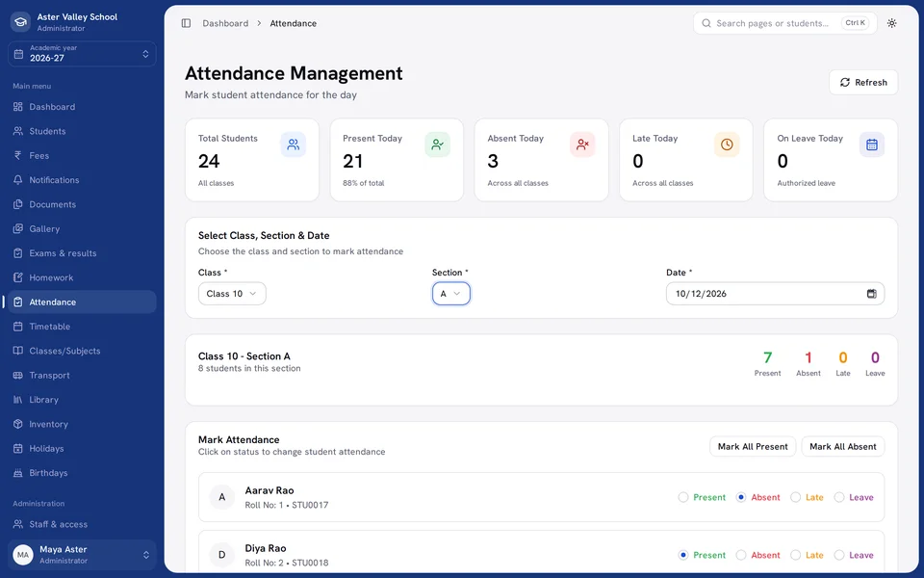Click the "88% of total" text
The width and height of the screenshot is (924, 578).
(x=364, y=183)
